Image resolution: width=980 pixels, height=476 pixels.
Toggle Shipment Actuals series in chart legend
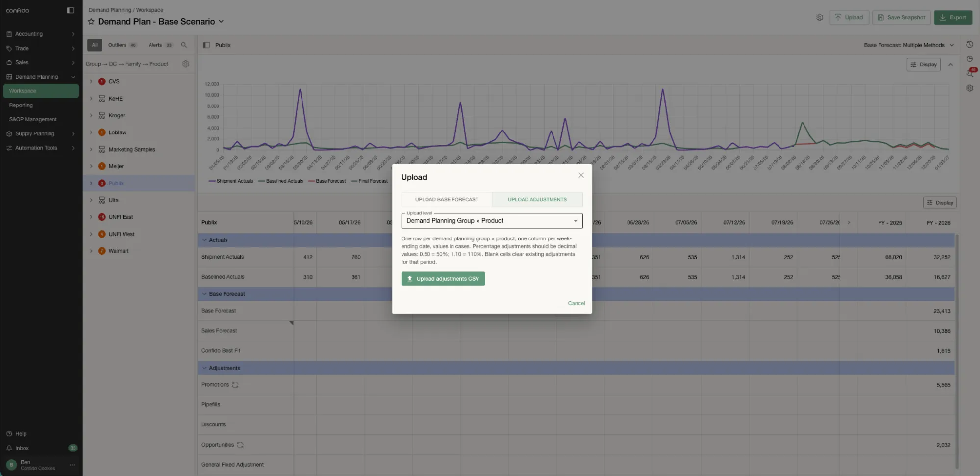(231, 181)
